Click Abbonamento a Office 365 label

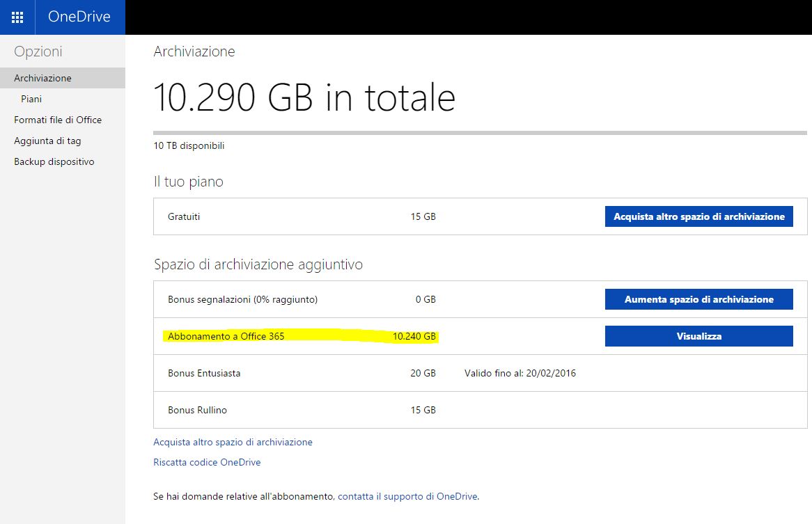click(x=226, y=336)
